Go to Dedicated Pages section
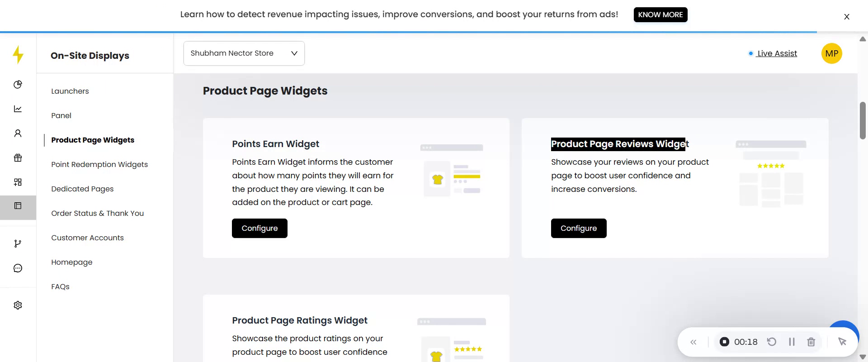 point(82,189)
